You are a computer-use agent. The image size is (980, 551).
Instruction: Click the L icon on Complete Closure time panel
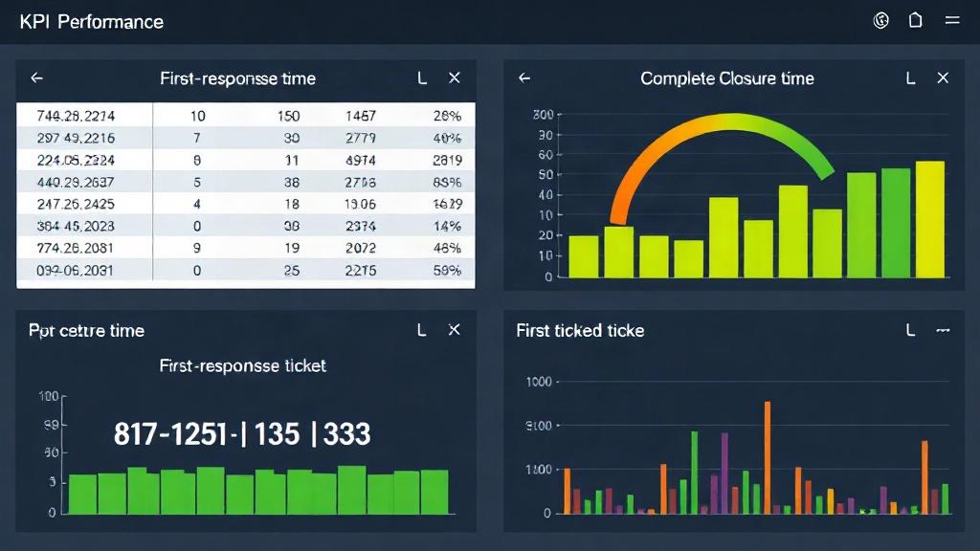click(x=911, y=78)
